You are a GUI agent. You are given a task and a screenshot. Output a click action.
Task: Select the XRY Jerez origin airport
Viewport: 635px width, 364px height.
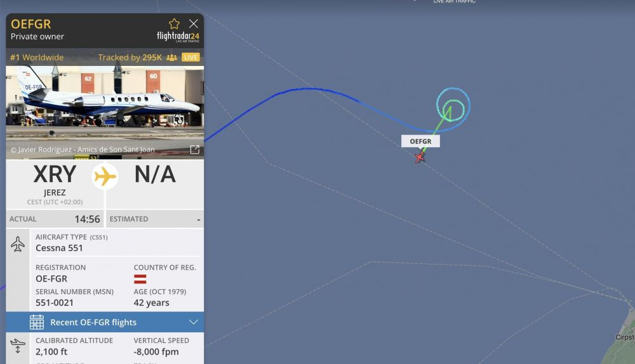pos(55,184)
